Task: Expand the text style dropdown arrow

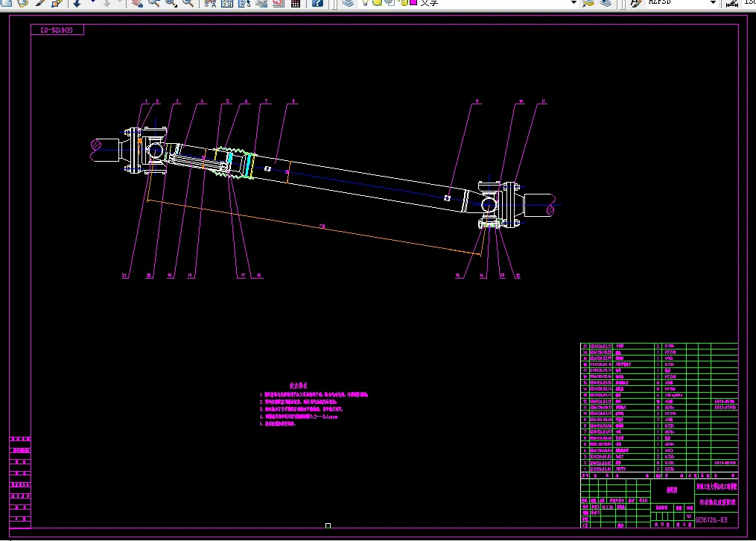Action: point(713,3)
